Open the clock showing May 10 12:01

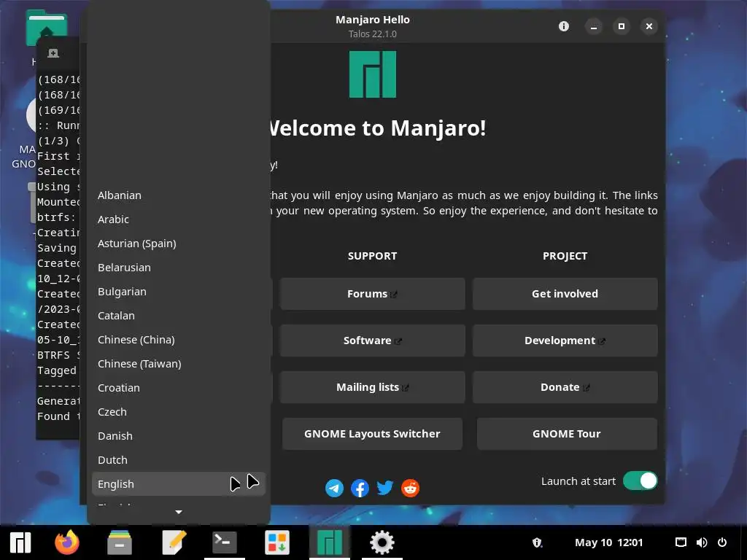click(x=609, y=542)
